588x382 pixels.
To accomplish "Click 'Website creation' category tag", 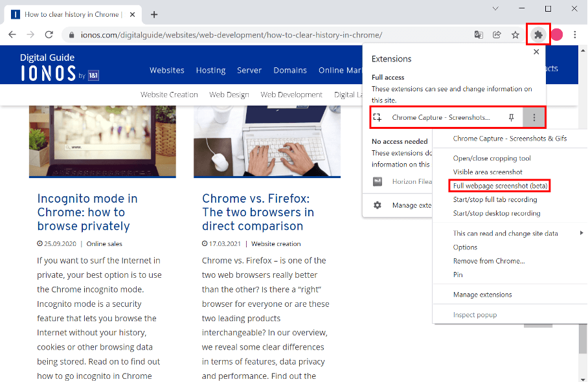I will (x=276, y=244).
